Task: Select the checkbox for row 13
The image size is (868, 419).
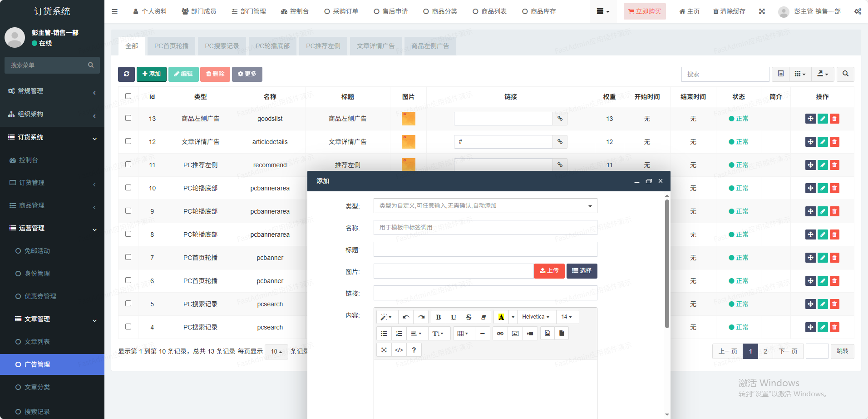Action: [x=128, y=118]
